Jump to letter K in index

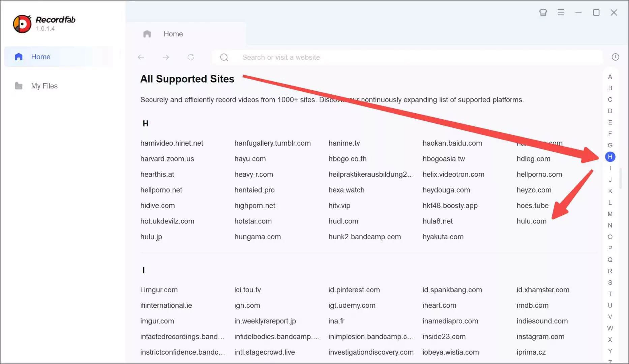coord(610,191)
